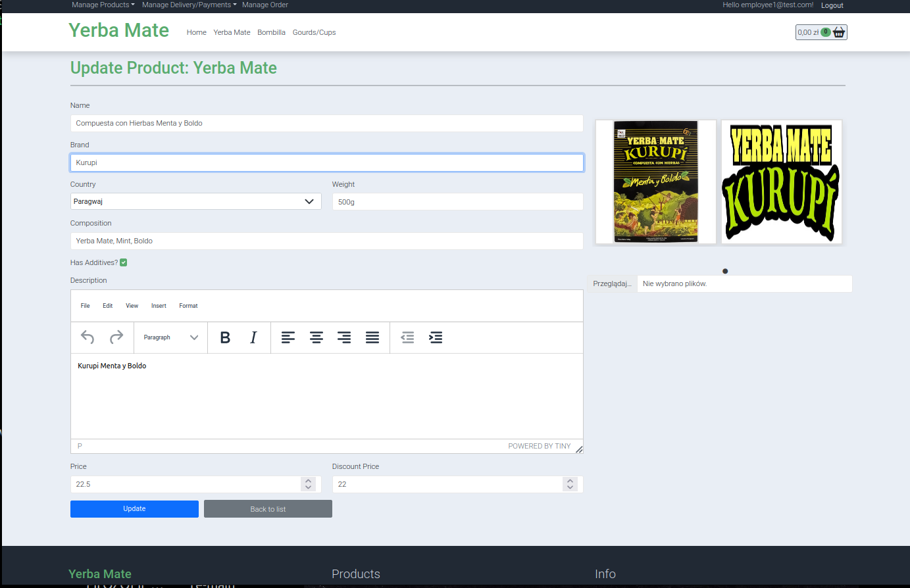Open the Insert menu in editor
Image resolution: width=910 pixels, height=588 pixels.
coord(159,306)
